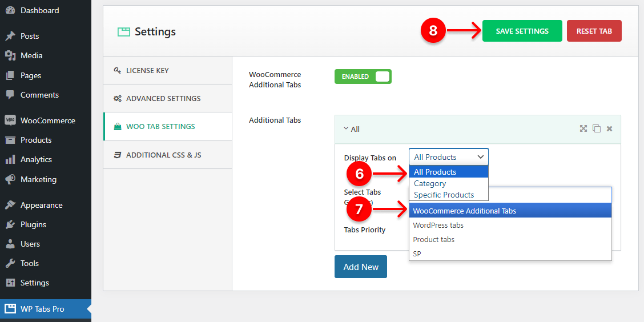The image size is (644, 322).
Task: Click the Woo Tab Settings bag icon
Action: pos(118,127)
